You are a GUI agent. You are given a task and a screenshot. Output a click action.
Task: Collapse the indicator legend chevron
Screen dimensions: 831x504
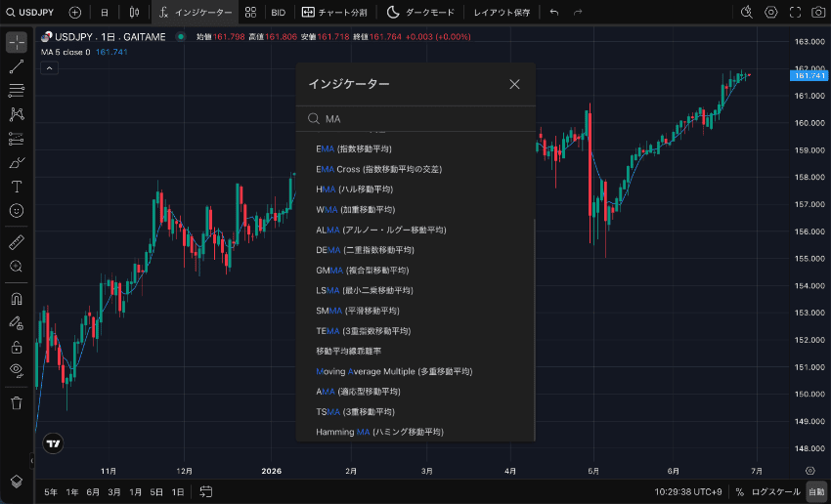[49, 68]
